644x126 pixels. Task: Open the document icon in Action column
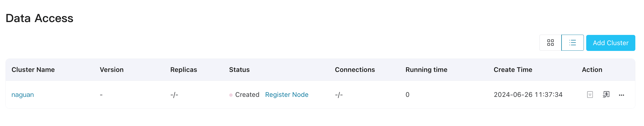[590, 94]
